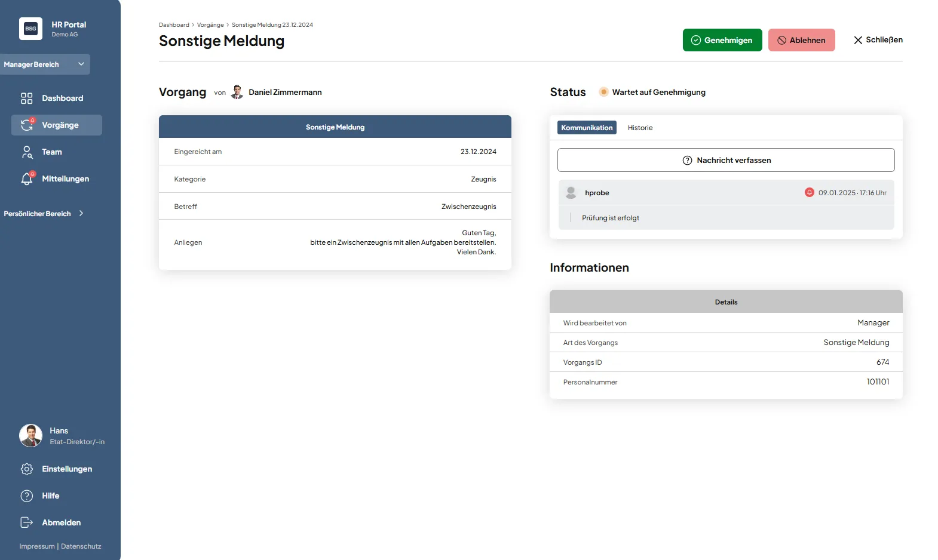
Task: Select the Kommunikation tab
Action: (x=587, y=128)
